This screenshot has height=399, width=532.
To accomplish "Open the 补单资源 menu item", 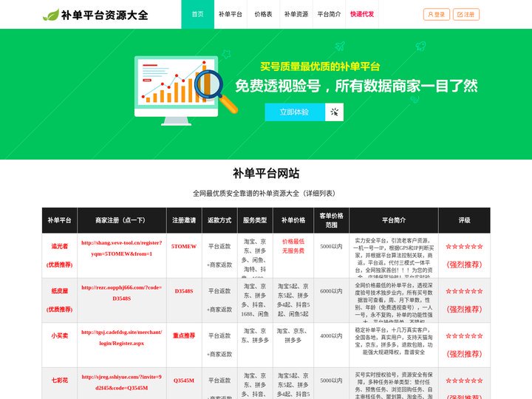I will coord(296,14).
